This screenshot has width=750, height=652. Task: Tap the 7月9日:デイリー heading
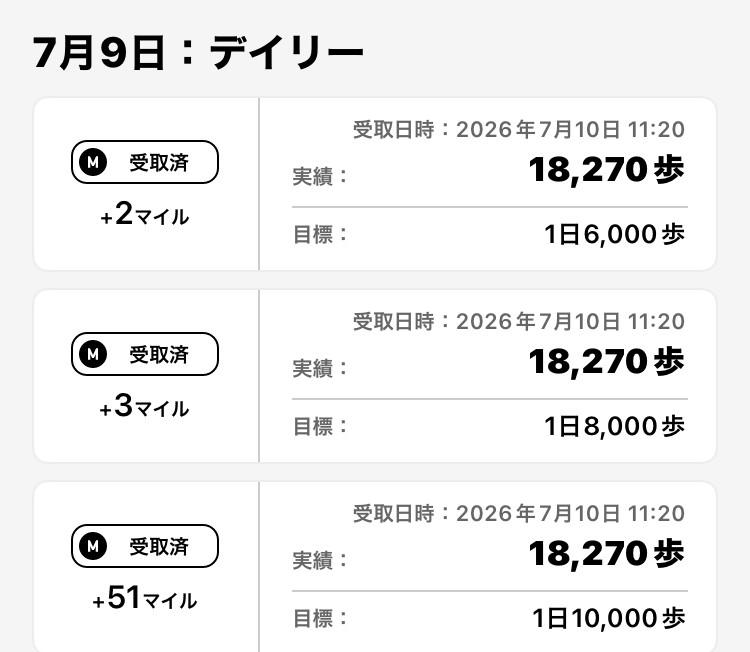click(x=199, y=53)
